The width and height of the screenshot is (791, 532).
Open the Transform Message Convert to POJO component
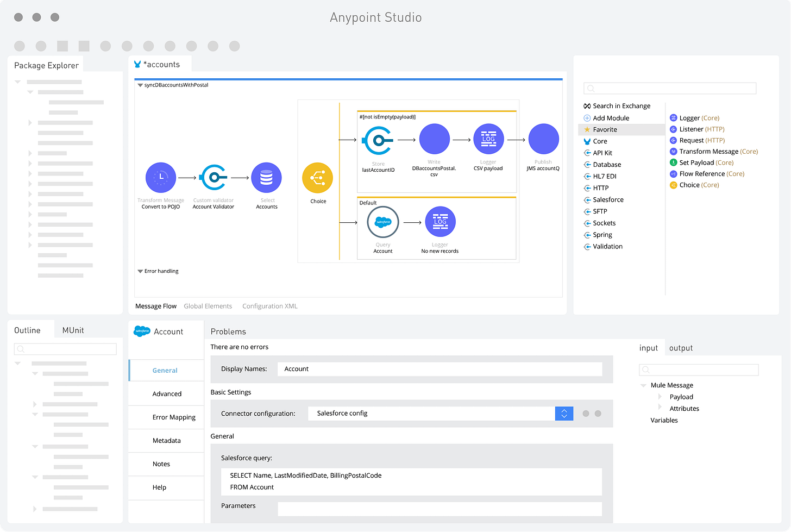[160, 177]
